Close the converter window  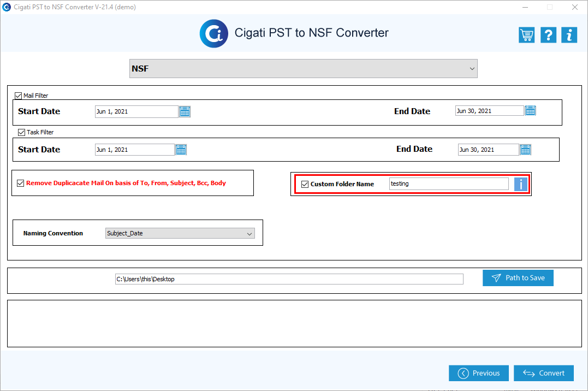click(574, 7)
